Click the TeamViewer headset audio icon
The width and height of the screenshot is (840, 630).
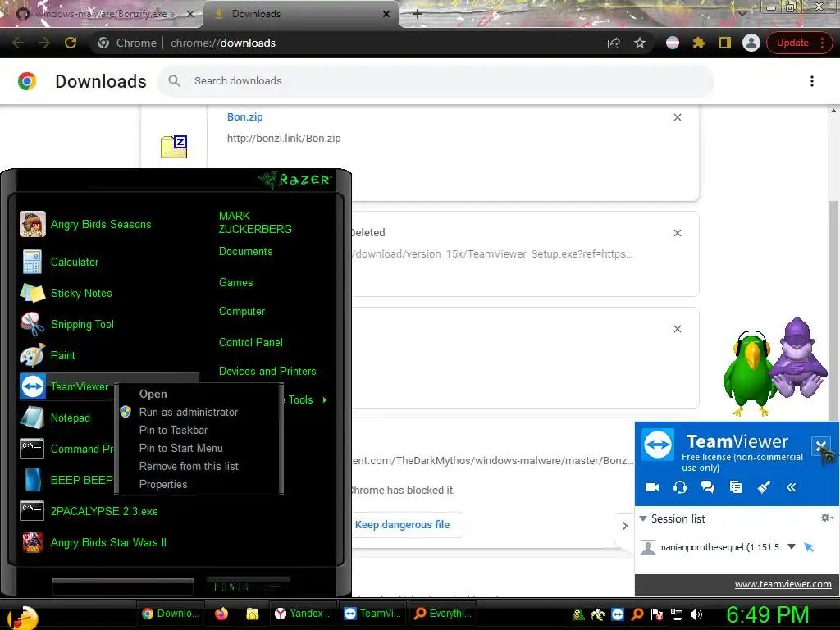(x=680, y=487)
